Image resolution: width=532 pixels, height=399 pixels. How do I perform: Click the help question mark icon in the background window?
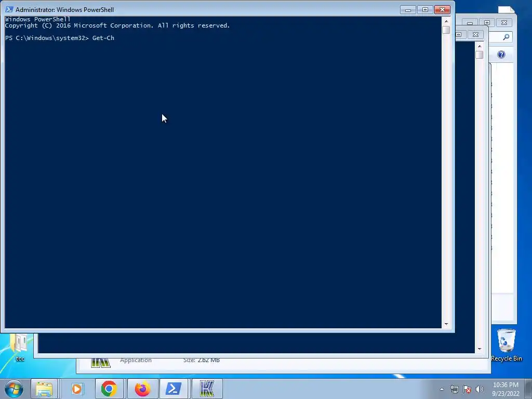click(501, 55)
